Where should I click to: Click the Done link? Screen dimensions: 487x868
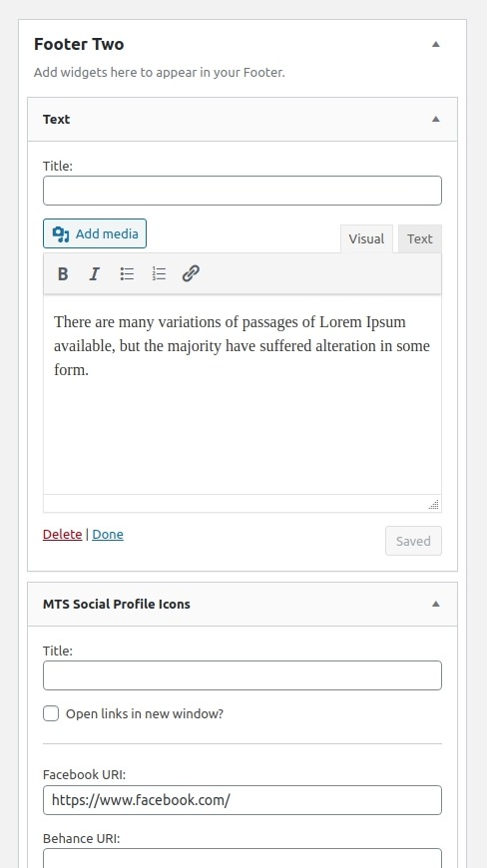[108, 534]
